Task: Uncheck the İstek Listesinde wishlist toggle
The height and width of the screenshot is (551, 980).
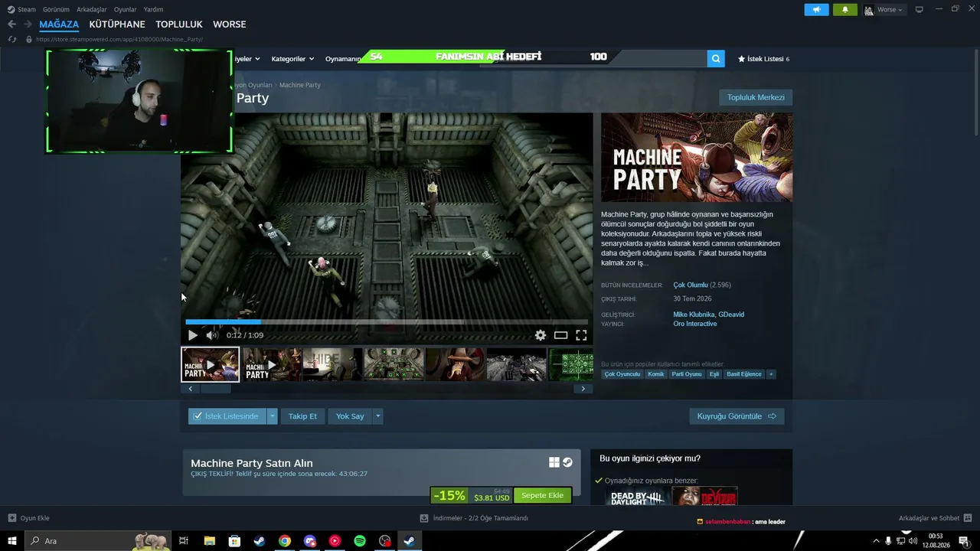Action: click(x=227, y=416)
